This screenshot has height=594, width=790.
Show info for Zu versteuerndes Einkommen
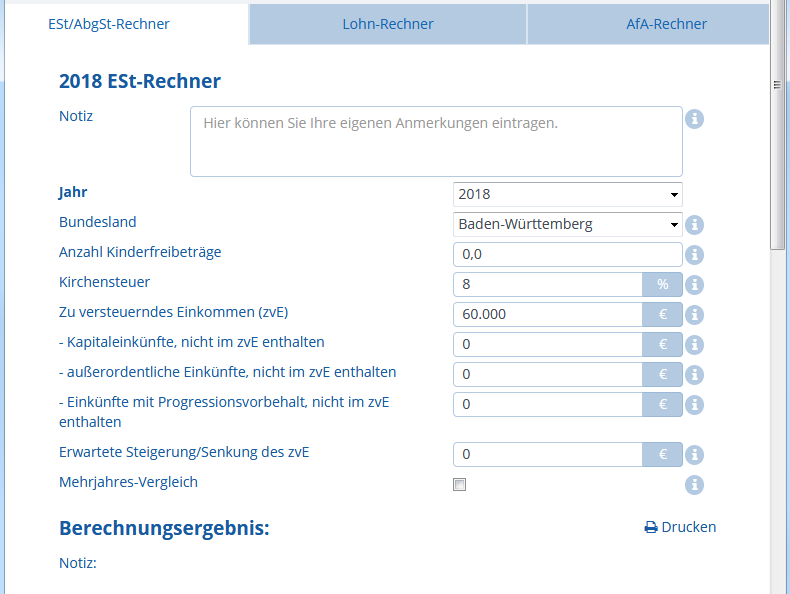[694, 315]
